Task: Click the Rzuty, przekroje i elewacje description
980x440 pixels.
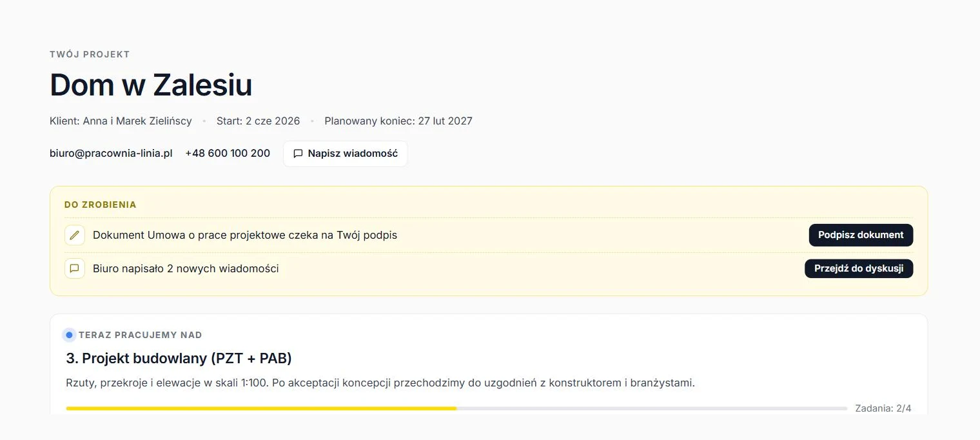Action: (x=380, y=383)
